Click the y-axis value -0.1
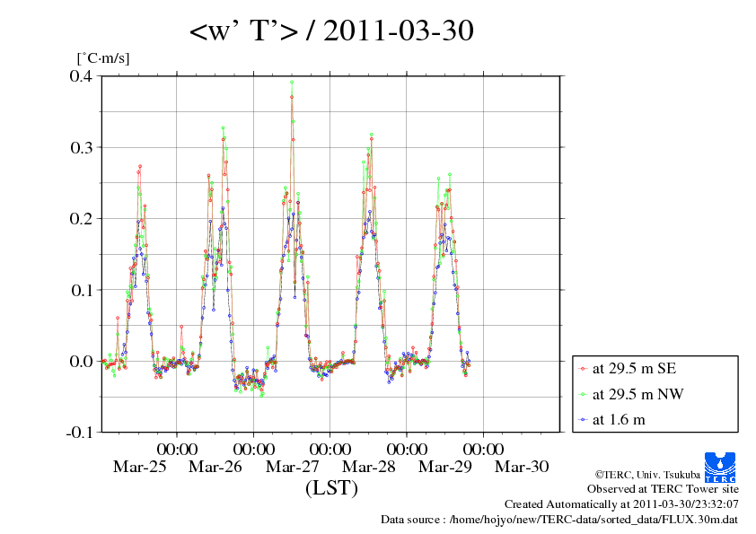This screenshot has width=756, height=534. tap(79, 433)
